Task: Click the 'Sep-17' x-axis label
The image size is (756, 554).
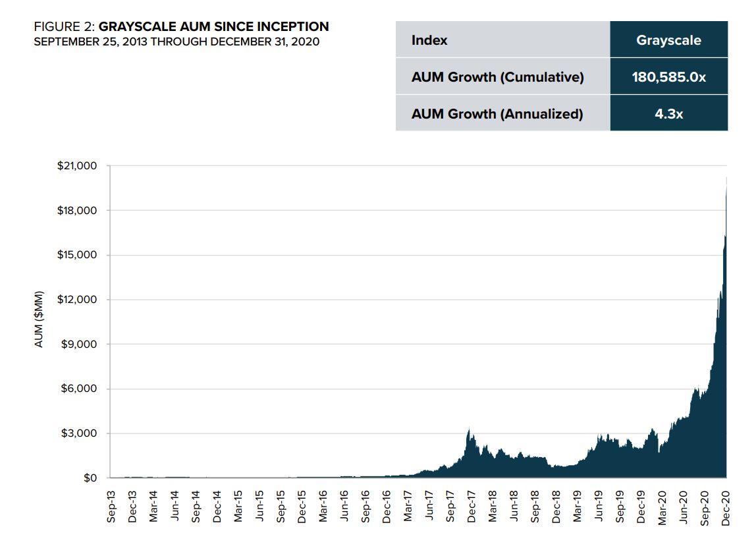Action: coord(450,507)
